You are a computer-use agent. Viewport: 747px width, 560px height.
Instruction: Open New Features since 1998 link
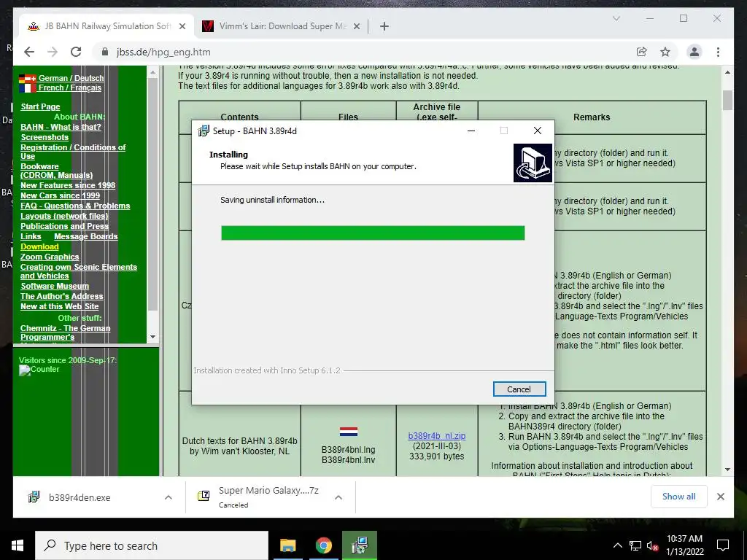pyautogui.click(x=68, y=185)
